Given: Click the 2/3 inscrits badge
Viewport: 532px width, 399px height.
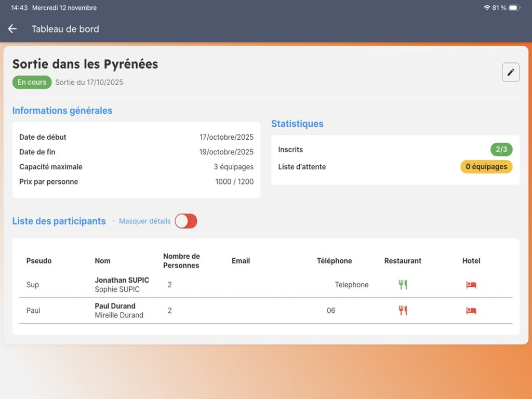Looking at the screenshot, I should click(501, 150).
